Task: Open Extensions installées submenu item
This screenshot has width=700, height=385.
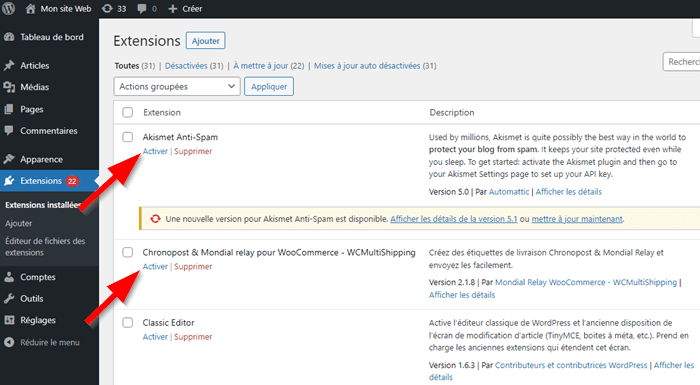Action: (x=43, y=205)
